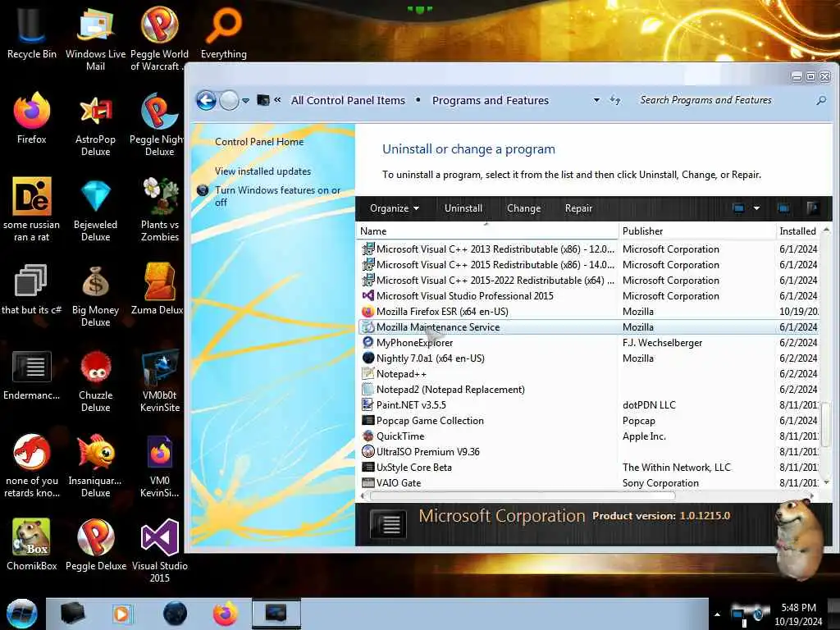
Task: Click the vertical scrollbar of program list
Action: [x=826, y=424]
